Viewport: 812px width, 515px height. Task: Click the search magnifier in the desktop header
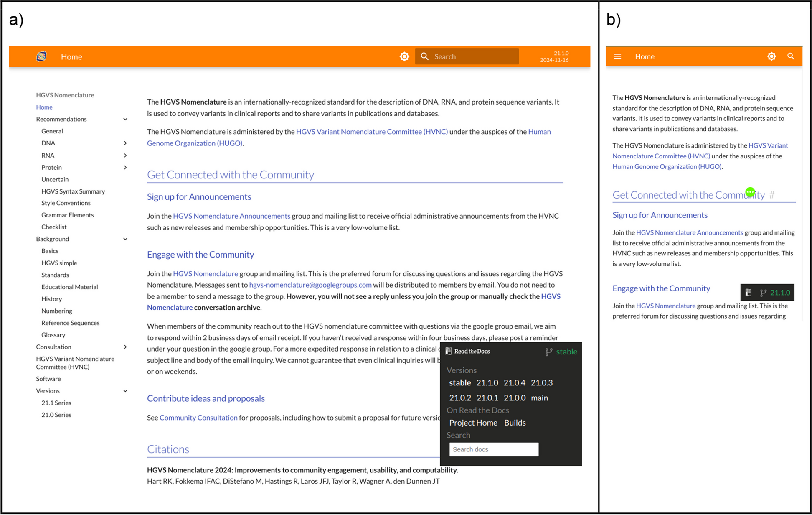(x=424, y=56)
